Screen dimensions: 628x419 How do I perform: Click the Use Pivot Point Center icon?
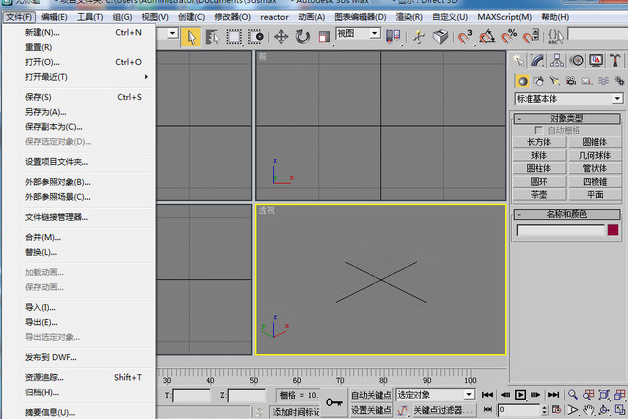coord(393,36)
